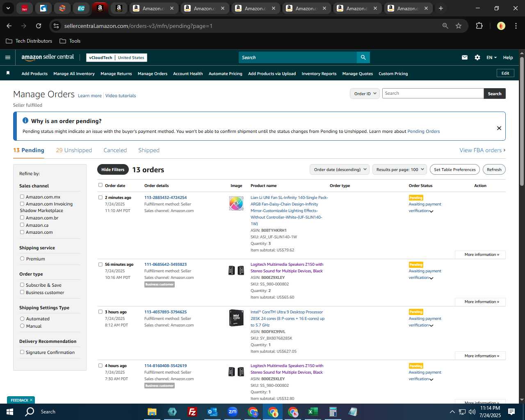
Task: Reload the browser page
Action: point(39,26)
